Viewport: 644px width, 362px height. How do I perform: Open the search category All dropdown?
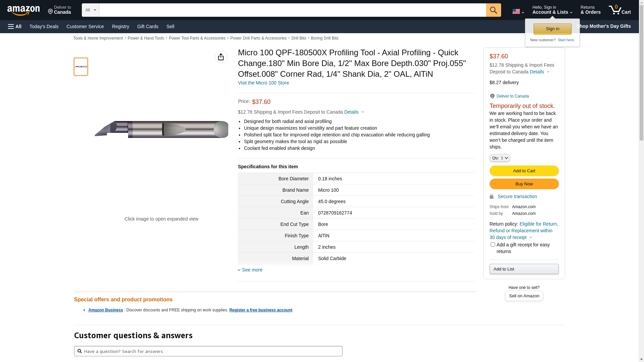point(91,10)
